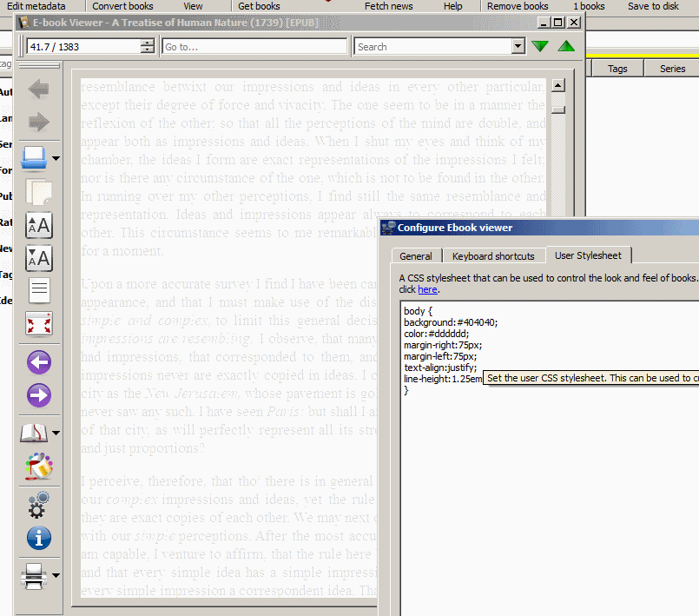The height and width of the screenshot is (616, 699).
Task: Click the 'background:#404040;' line
Action: click(x=451, y=322)
